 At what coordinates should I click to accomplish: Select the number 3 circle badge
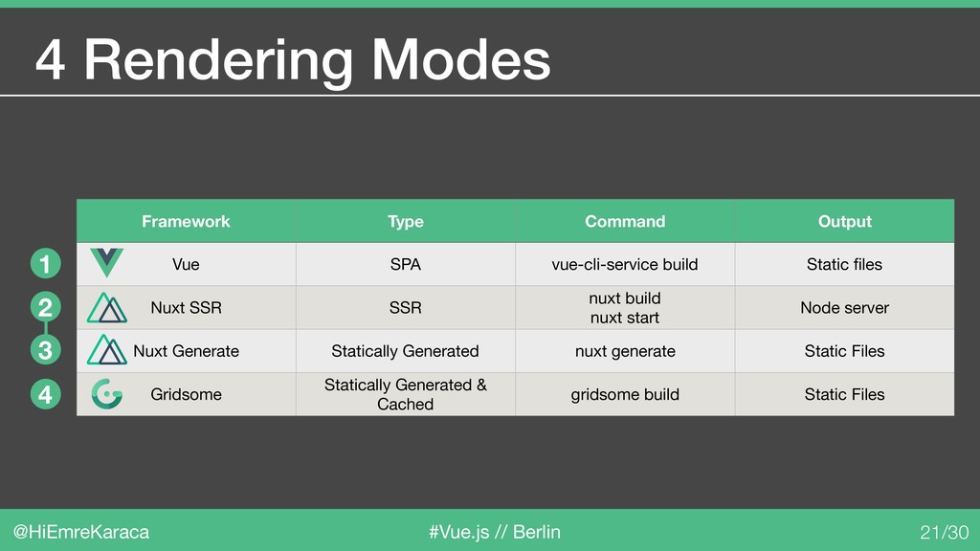point(46,350)
